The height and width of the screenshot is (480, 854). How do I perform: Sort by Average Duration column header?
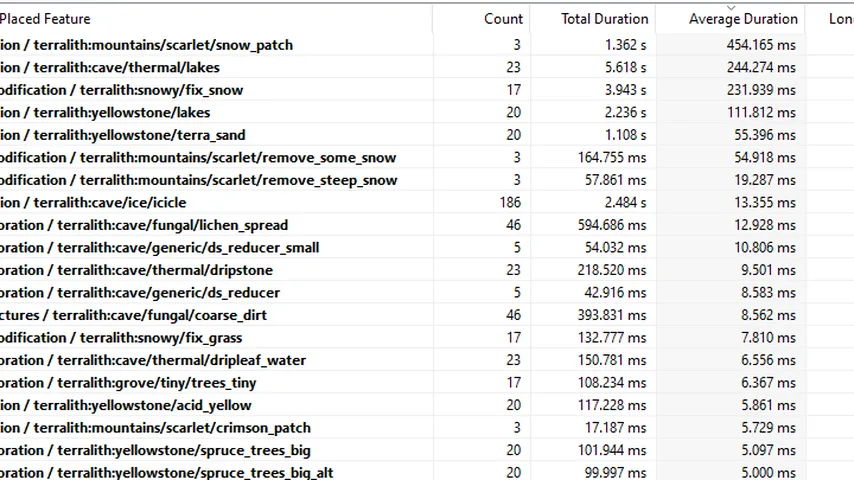pos(742,19)
